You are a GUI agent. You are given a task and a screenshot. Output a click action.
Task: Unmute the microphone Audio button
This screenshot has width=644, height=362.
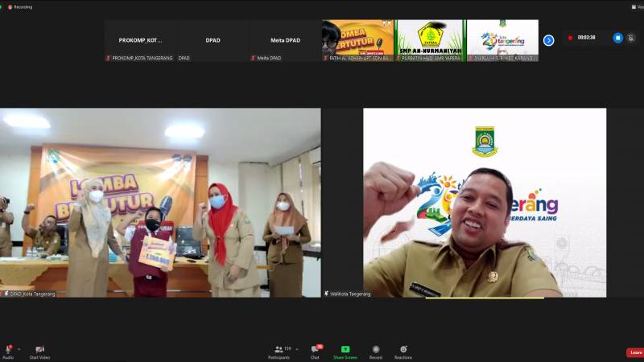point(8,350)
